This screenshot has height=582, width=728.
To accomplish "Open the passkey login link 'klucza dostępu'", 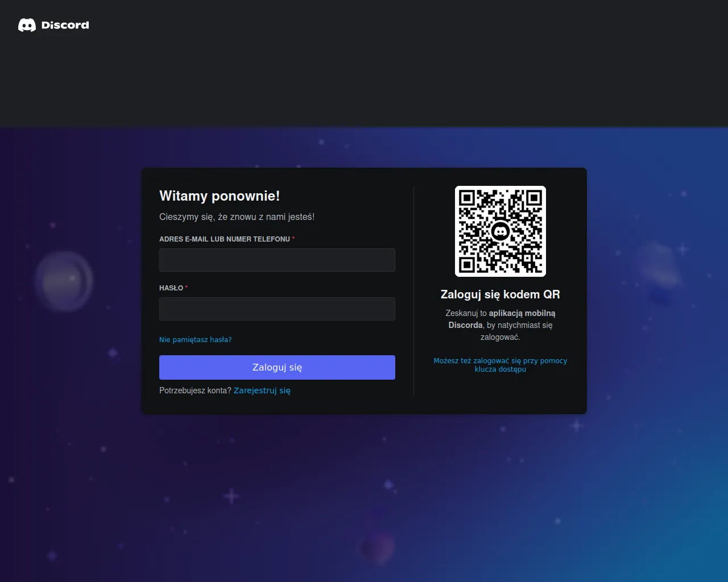I will click(500, 365).
